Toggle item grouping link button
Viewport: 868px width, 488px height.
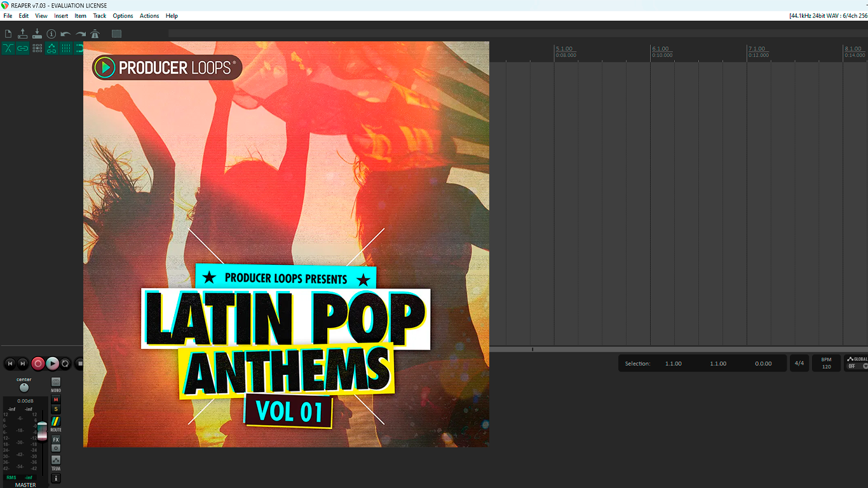pyautogui.click(x=23, y=48)
